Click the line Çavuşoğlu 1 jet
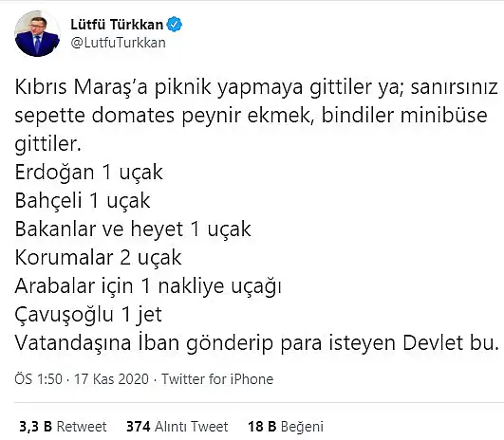504x440 pixels. tap(88, 314)
